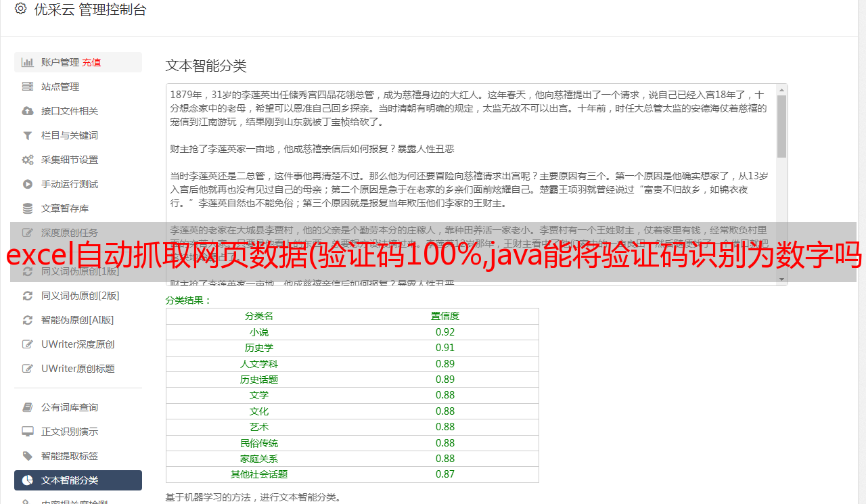Click the 置信度 column header

pyautogui.click(x=445, y=316)
